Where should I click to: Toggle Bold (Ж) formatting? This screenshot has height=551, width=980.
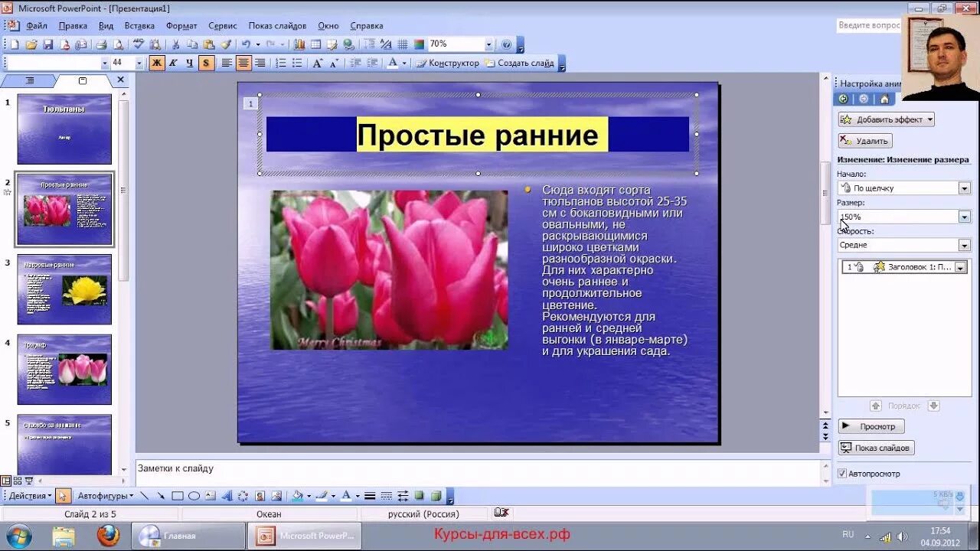[x=157, y=64]
